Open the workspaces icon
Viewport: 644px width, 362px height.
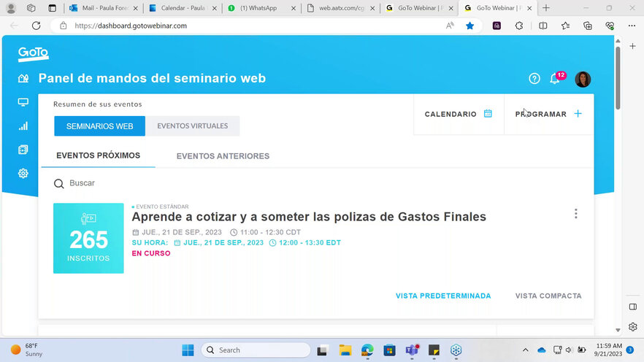(x=31, y=8)
